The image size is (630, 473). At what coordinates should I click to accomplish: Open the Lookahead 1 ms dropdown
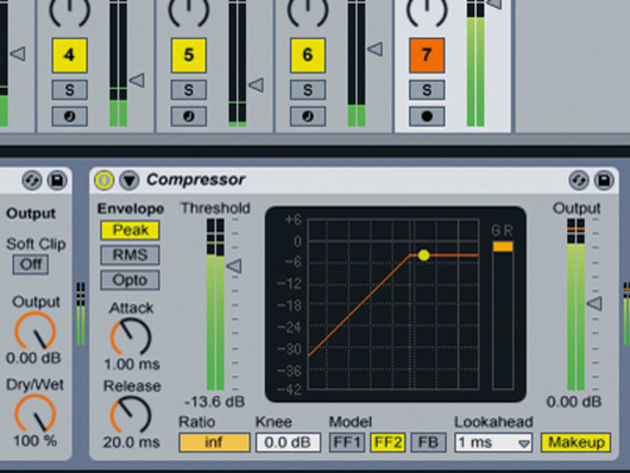click(493, 442)
